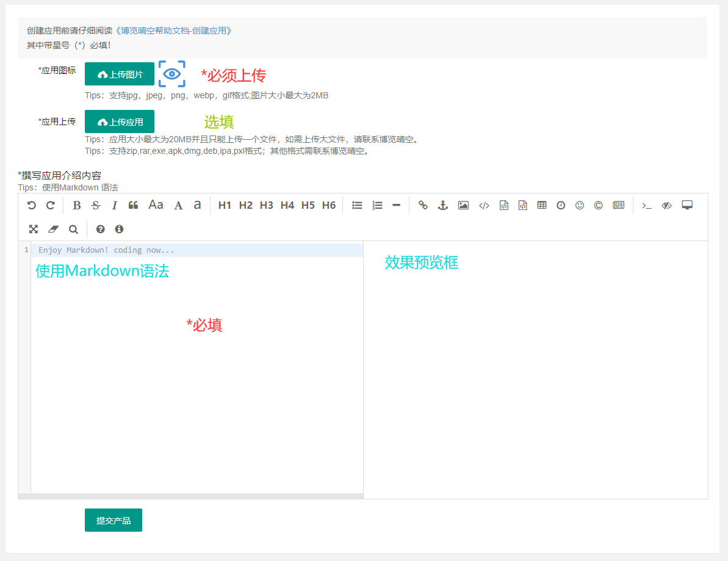The height and width of the screenshot is (561, 728).
Task: Open the 博览晴空帮助文档-创建应用 help link
Action: pyautogui.click(x=173, y=31)
